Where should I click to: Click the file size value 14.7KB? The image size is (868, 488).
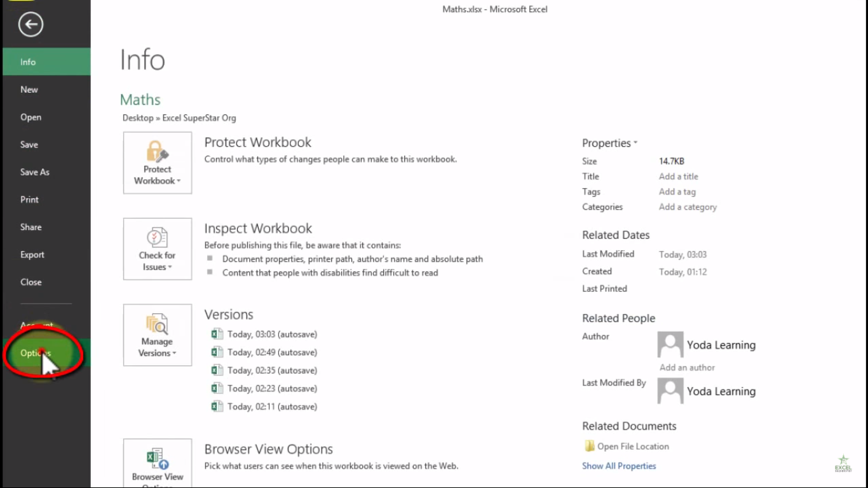point(672,161)
